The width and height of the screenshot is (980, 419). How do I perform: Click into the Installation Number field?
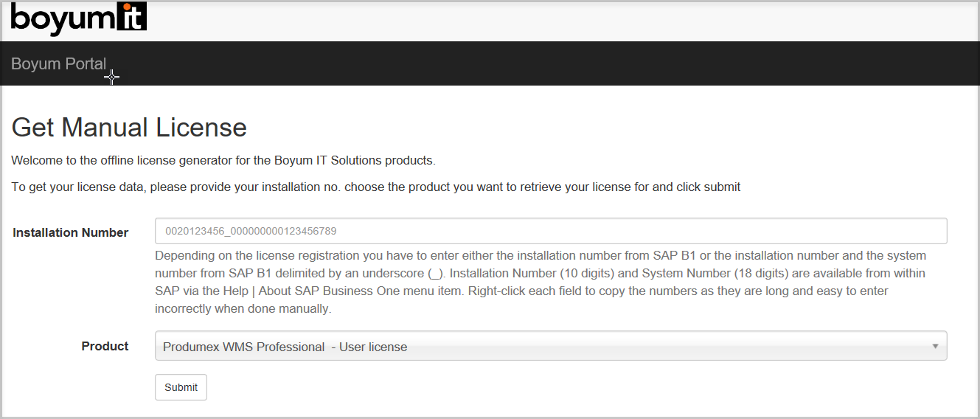click(x=550, y=231)
